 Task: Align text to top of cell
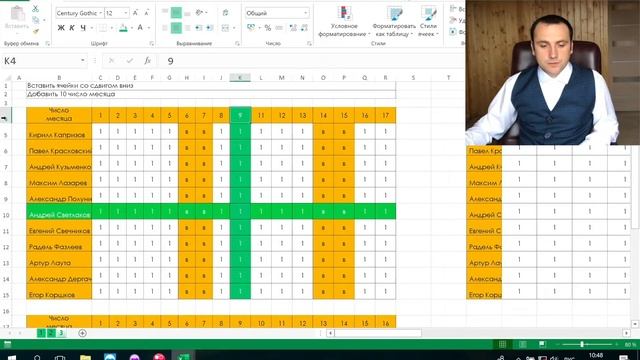(165, 13)
